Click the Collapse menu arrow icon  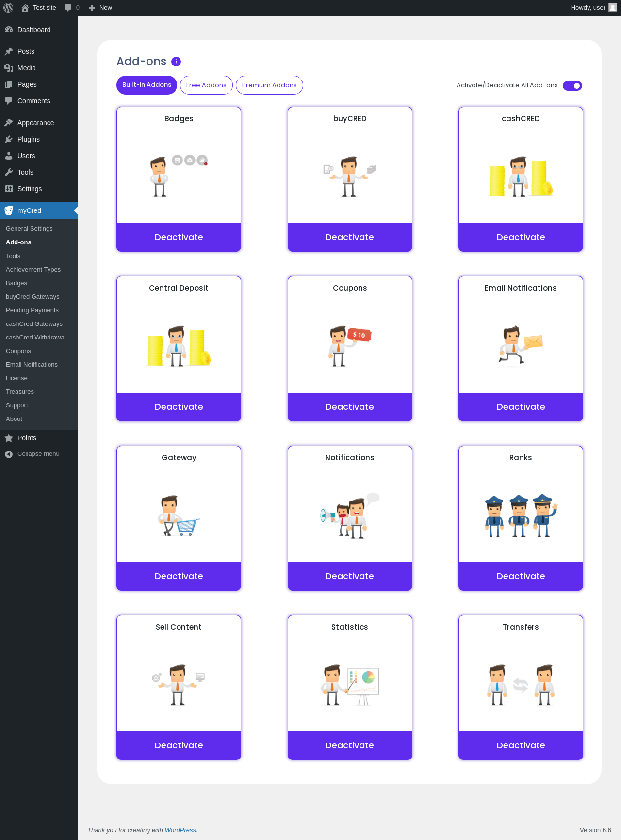(x=9, y=454)
